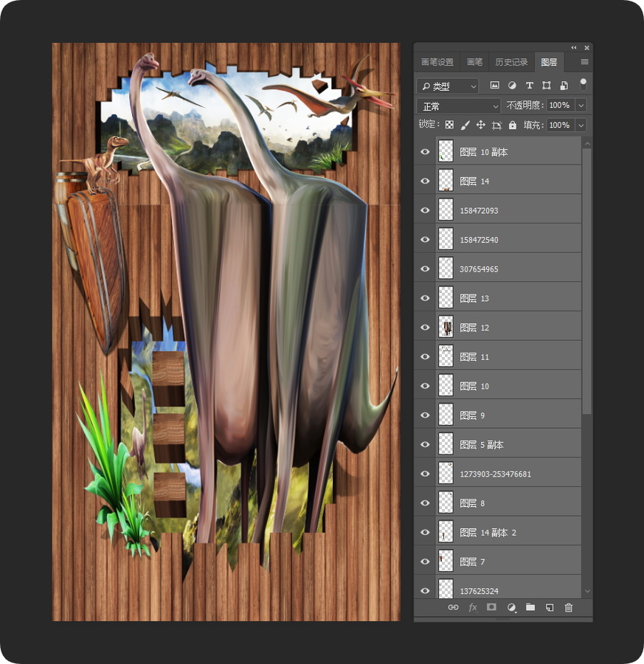Select the 图层 tab
644x664 pixels.
(549, 62)
